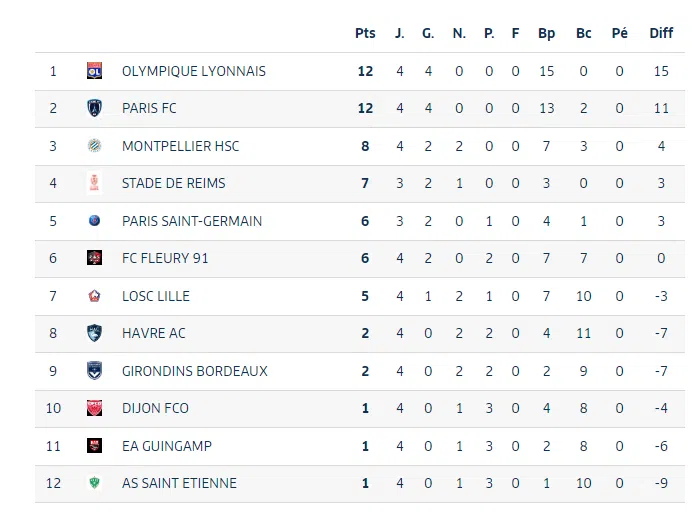
Task: Click the Olympique Lyonnais club crest
Action: coord(94,71)
